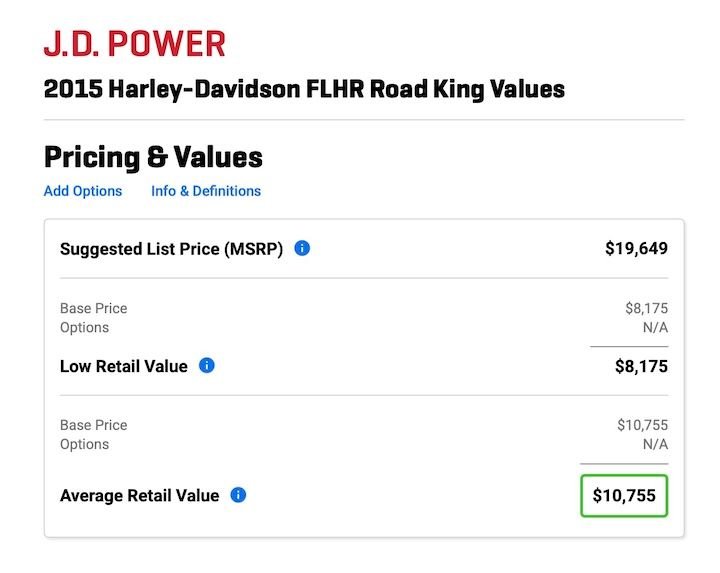Open the Suggested List Price info icon

point(302,248)
